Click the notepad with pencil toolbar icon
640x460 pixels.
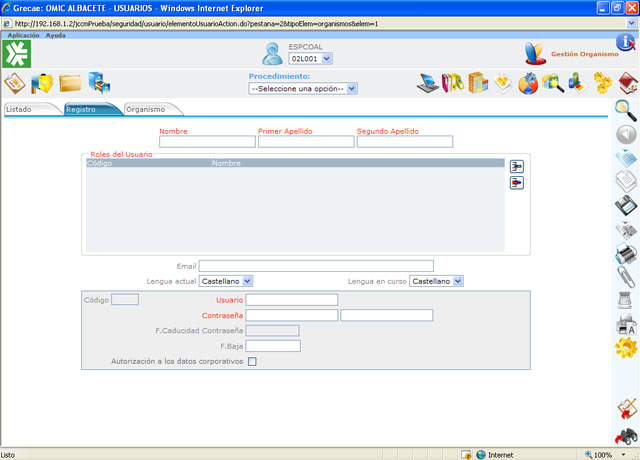(15, 83)
